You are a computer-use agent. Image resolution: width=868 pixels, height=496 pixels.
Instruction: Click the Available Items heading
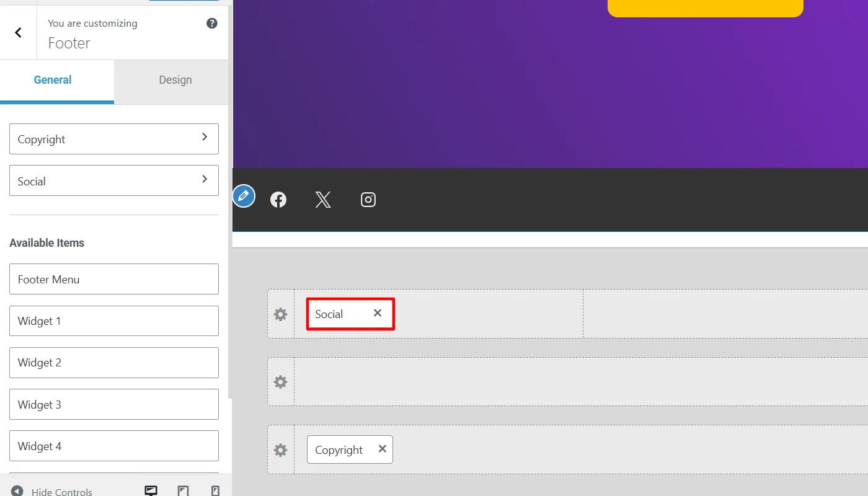[x=47, y=243]
